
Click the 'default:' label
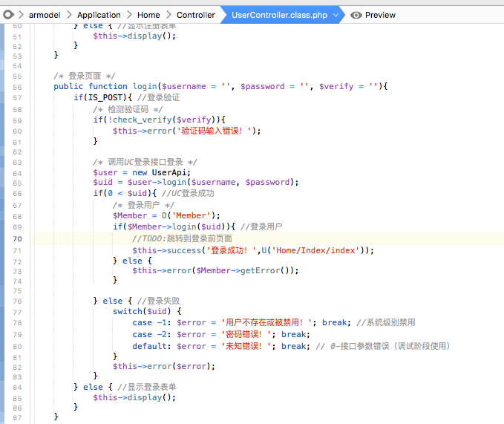(x=151, y=346)
